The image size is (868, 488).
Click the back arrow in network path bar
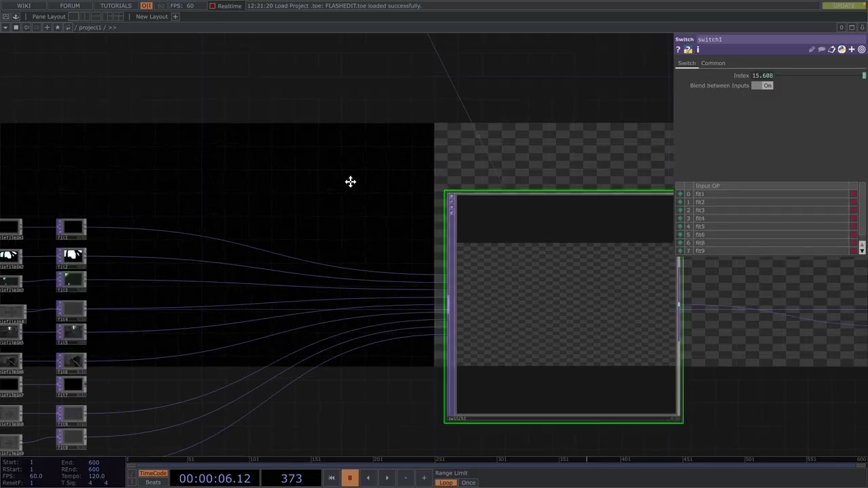tap(26, 27)
